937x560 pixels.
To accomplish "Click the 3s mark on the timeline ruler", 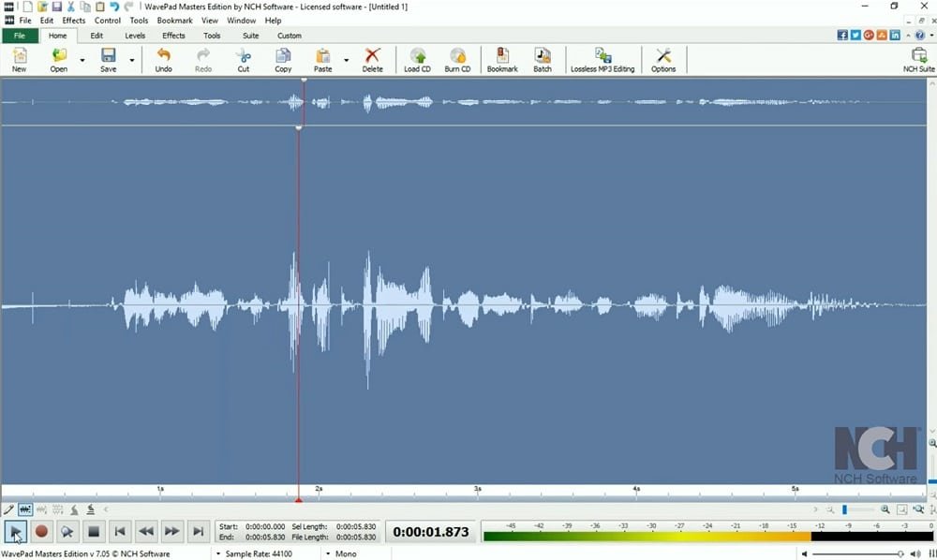I will pos(477,490).
